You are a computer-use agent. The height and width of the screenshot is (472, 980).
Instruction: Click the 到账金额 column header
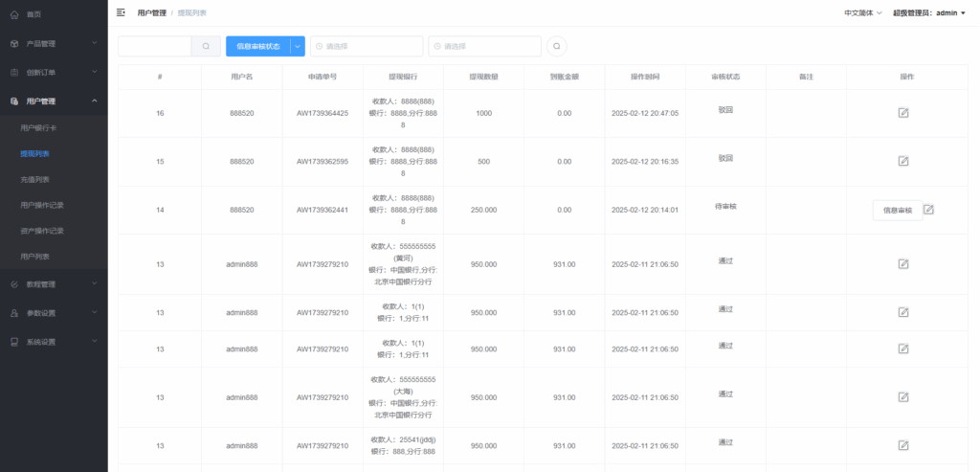click(565, 77)
